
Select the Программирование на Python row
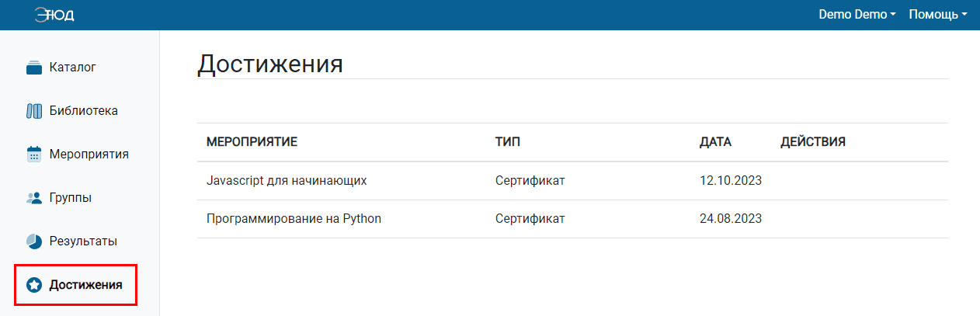pos(572,219)
